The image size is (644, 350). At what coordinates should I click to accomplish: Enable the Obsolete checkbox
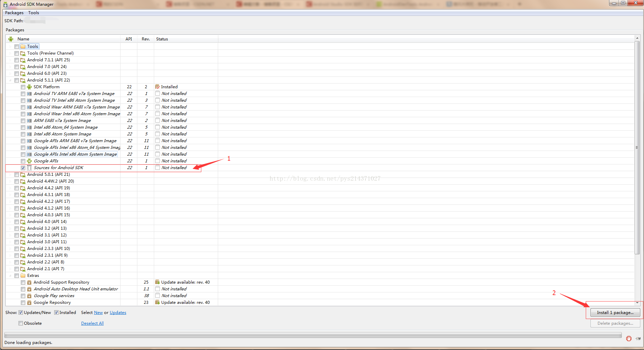[21, 323]
